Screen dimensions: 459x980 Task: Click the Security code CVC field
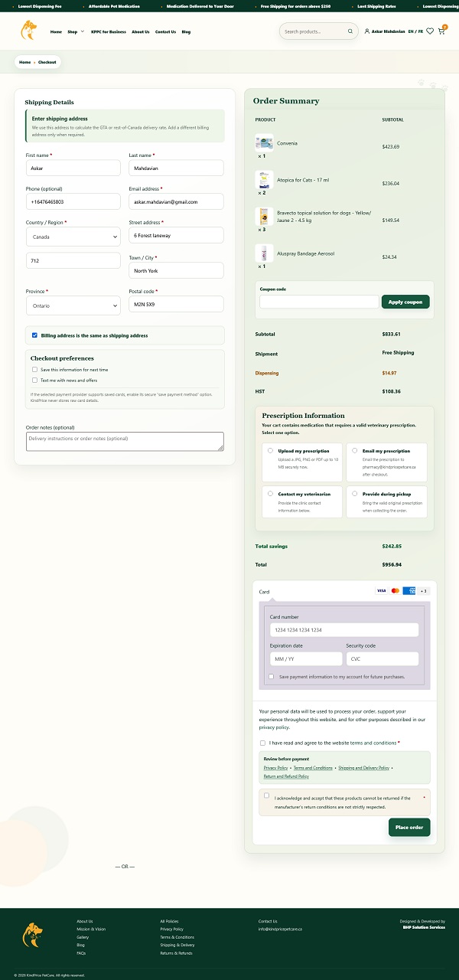382,658
